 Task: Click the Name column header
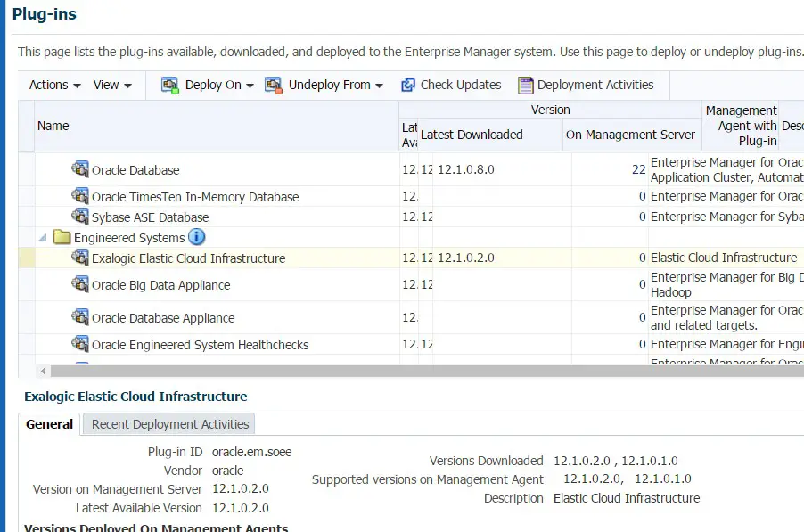pos(217,126)
